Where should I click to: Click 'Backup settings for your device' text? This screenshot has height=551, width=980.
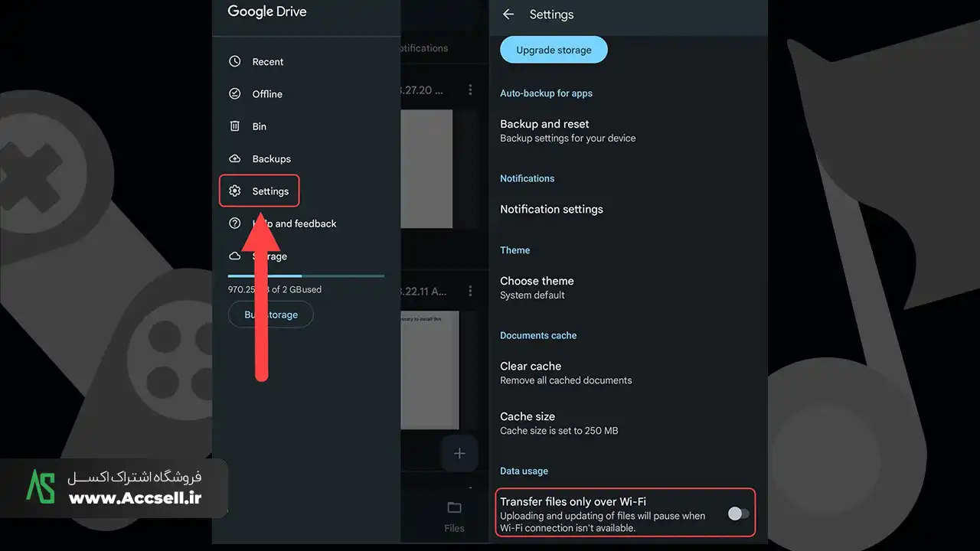(568, 139)
